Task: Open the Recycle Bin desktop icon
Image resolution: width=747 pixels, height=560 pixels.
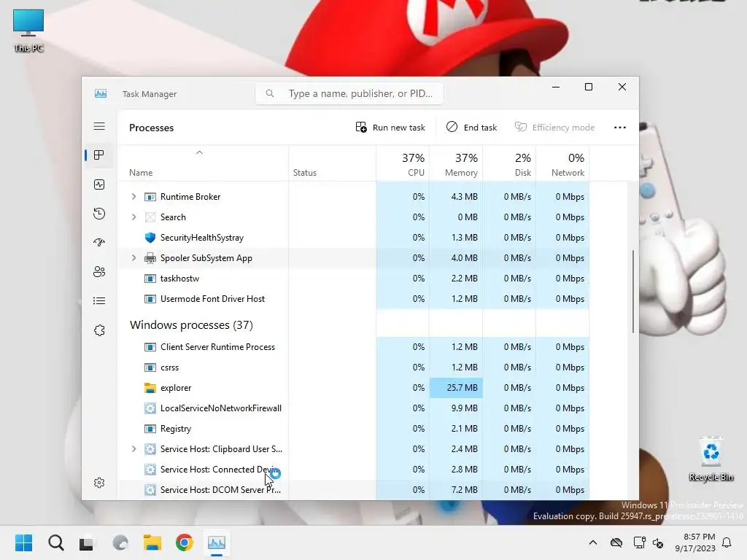Action: 711,459
